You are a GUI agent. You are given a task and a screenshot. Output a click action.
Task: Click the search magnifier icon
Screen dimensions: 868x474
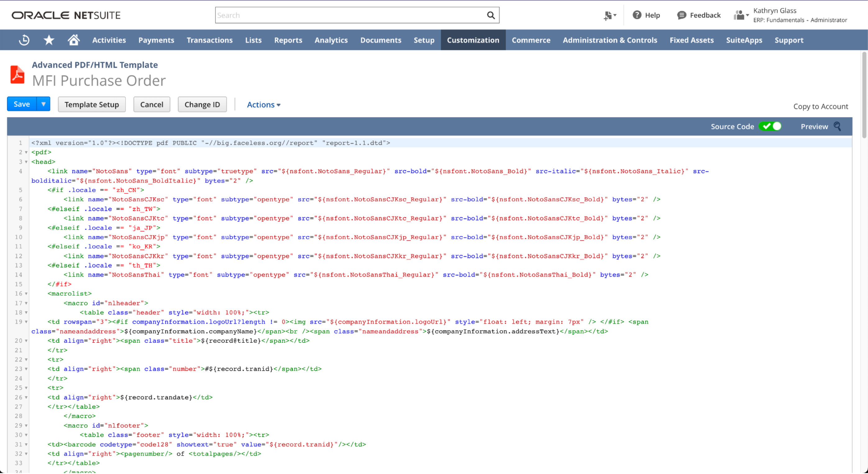click(x=491, y=15)
